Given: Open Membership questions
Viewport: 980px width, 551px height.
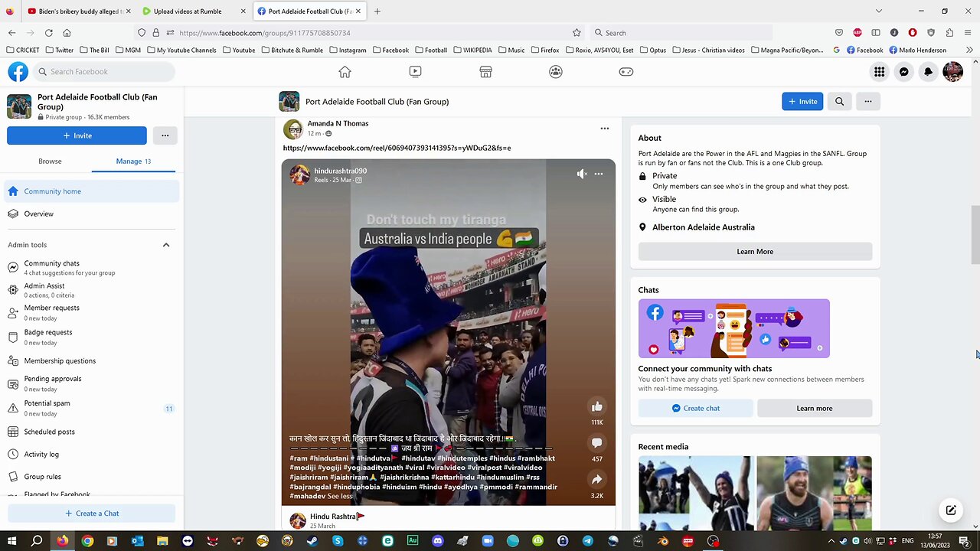Looking at the screenshot, I should click(x=92, y=360).
